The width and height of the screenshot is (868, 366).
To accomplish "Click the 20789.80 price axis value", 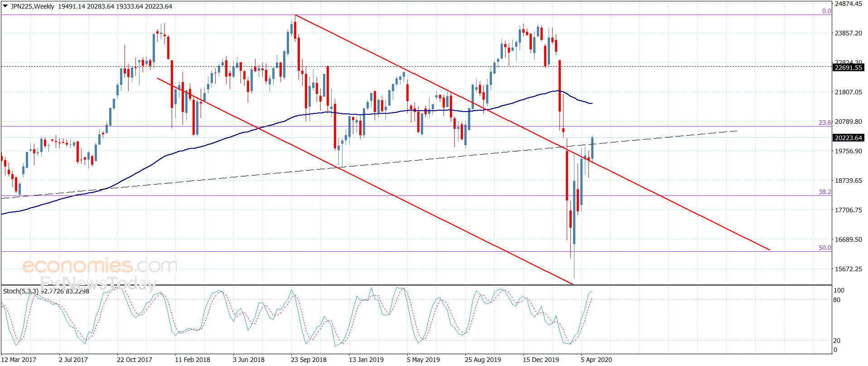I will [849, 122].
